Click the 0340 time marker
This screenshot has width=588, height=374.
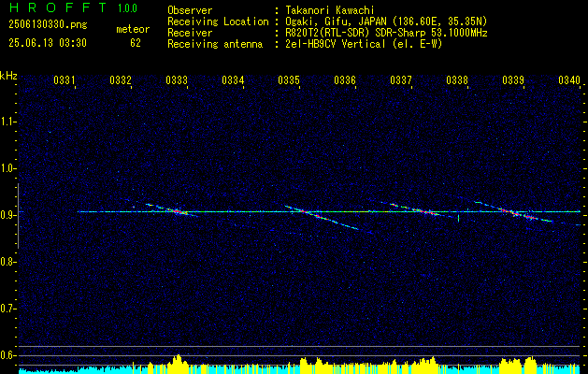569,79
